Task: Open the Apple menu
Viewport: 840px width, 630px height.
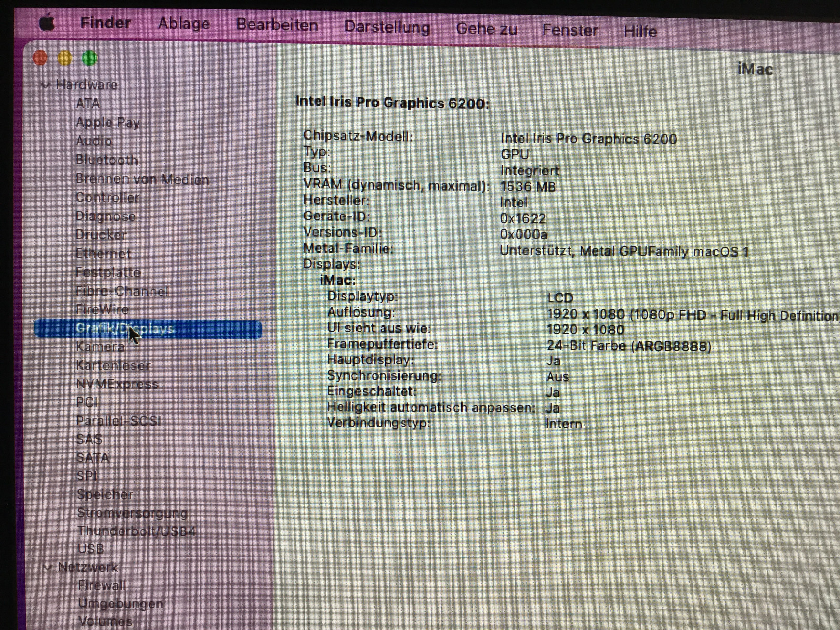Action: tap(47, 23)
